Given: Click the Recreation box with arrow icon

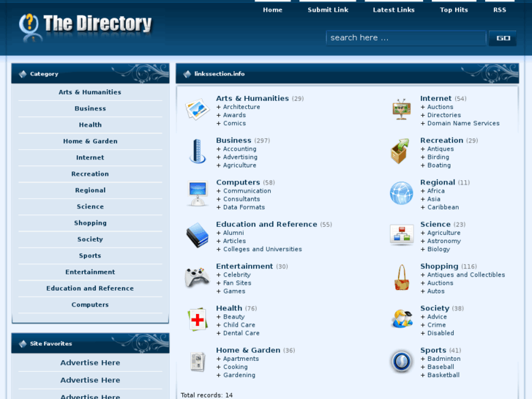Looking at the screenshot, I should pos(400,151).
